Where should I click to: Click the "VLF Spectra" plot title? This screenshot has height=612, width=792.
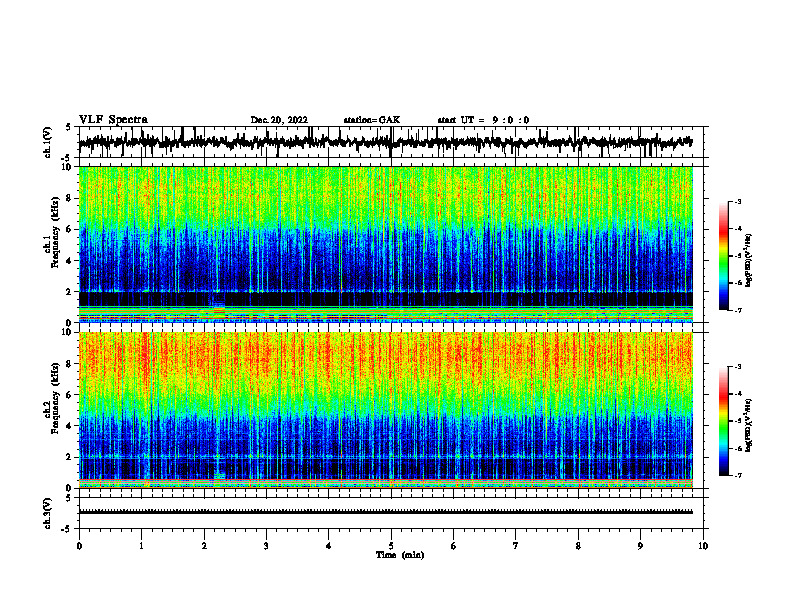pyautogui.click(x=113, y=119)
